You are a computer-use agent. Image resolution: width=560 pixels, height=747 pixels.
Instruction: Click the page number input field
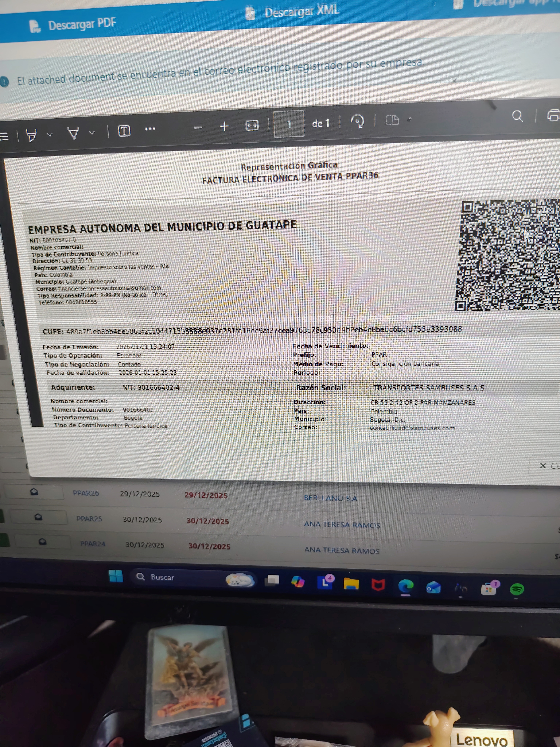289,124
